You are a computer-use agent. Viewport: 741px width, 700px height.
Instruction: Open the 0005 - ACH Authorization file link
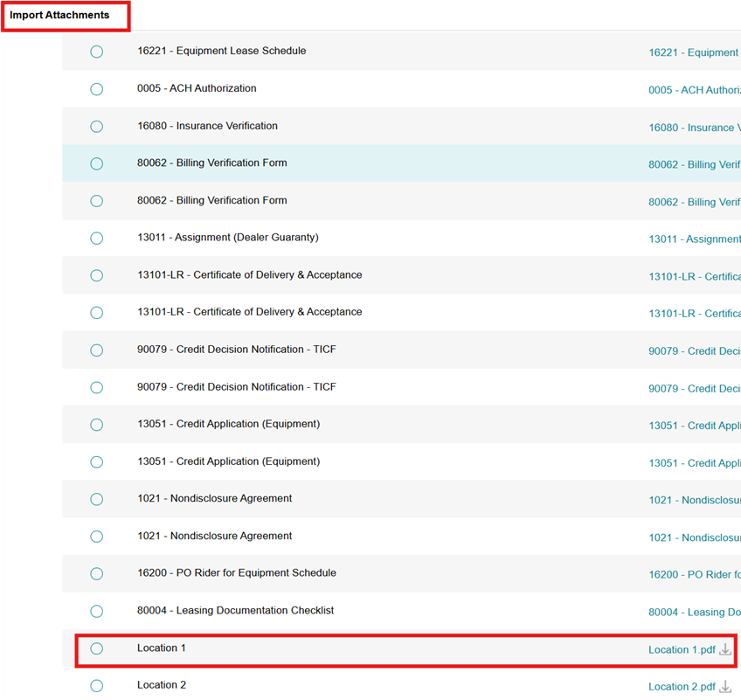[x=694, y=90]
